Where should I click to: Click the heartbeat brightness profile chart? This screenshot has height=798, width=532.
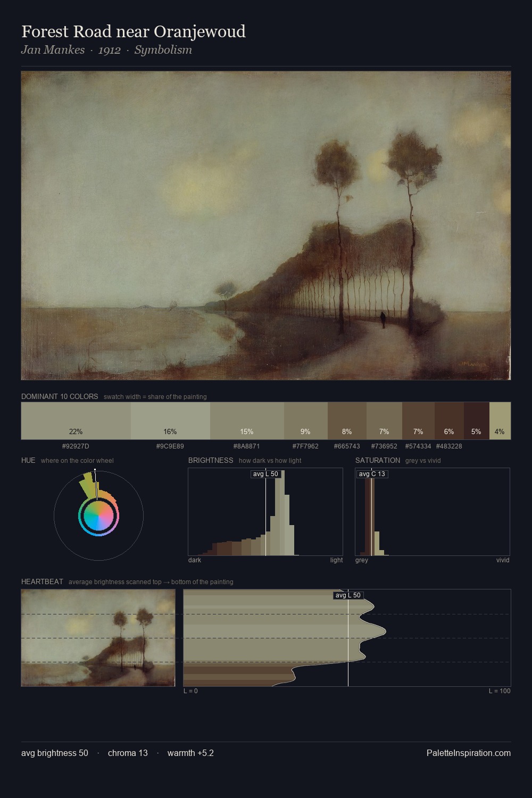point(347,638)
